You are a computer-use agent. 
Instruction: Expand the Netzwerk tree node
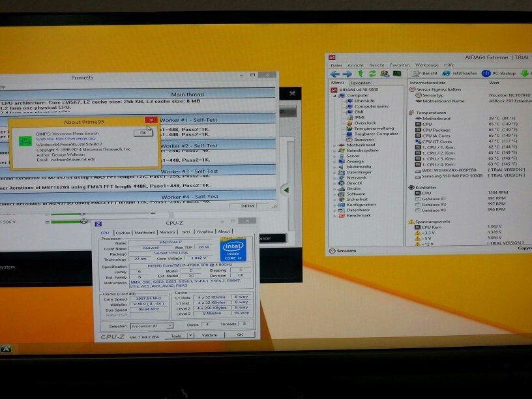[334, 178]
